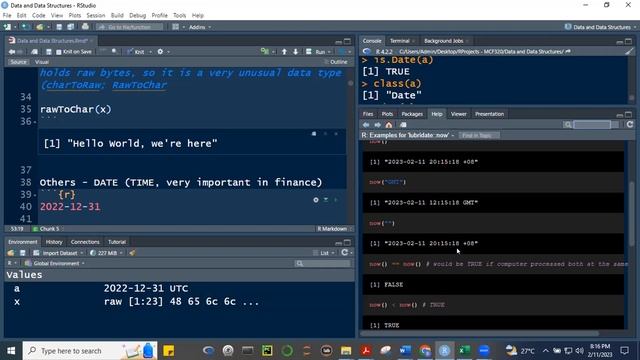Viewport: 640px width, 360px height.
Task: Open the Chunk 5 navigation dropdown
Action: coord(49,229)
